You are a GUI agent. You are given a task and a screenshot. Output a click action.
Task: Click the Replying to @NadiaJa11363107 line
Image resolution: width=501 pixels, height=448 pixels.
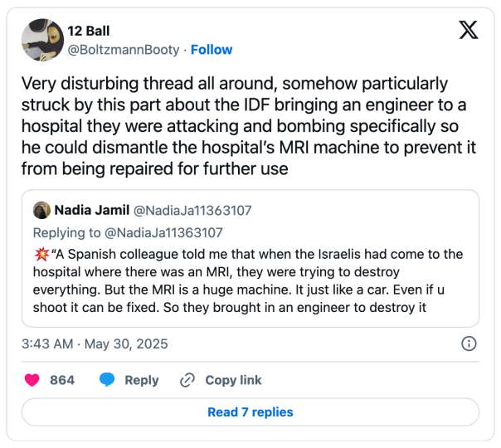[128, 233]
